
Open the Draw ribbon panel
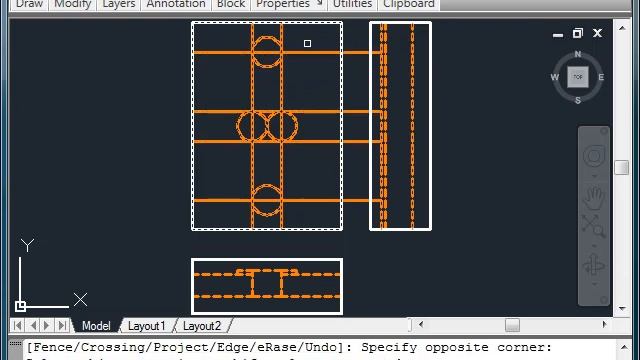coord(29,4)
